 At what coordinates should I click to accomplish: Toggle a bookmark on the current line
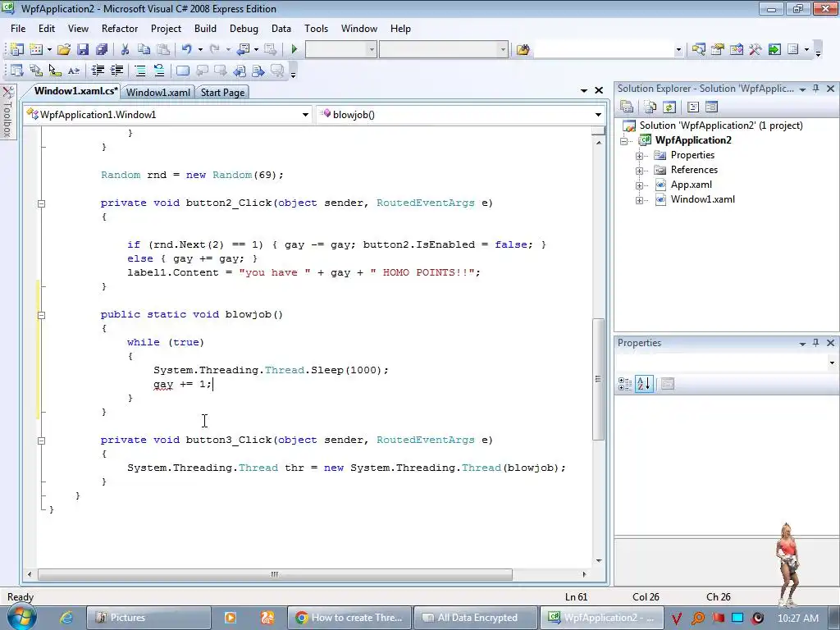coord(183,71)
